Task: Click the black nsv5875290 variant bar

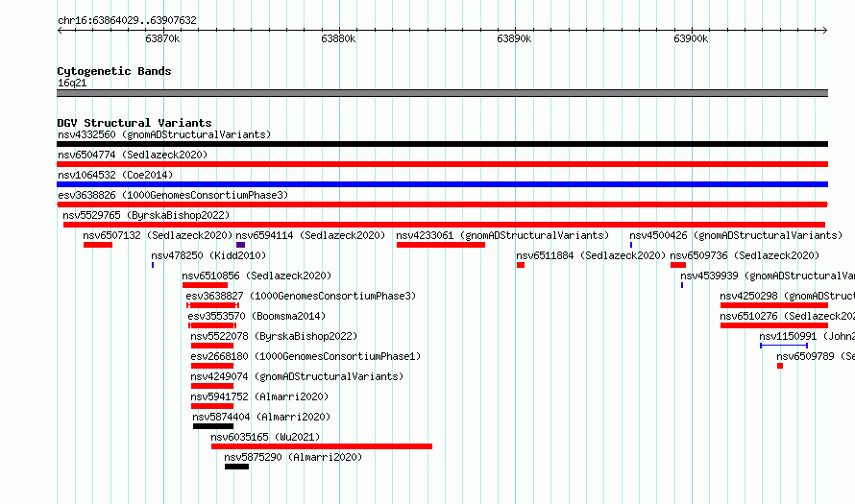Action: (236, 467)
